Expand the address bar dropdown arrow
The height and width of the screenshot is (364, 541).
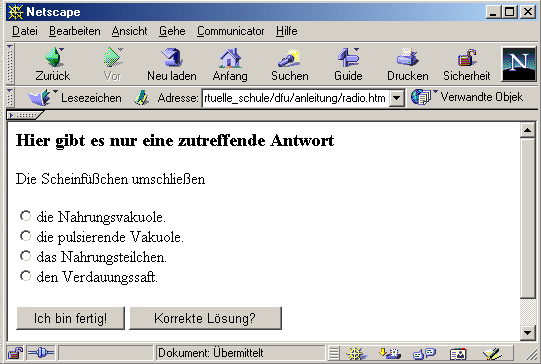397,98
